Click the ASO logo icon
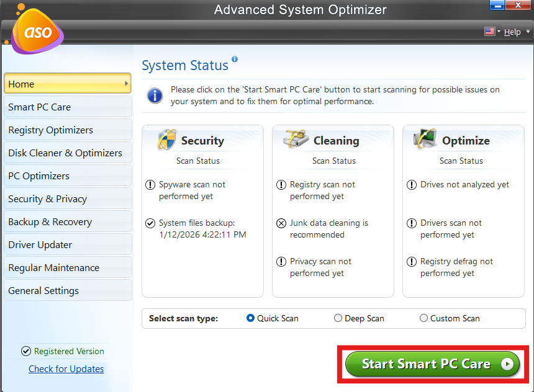This screenshot has width=534, height=392. [x=37, y=31]
